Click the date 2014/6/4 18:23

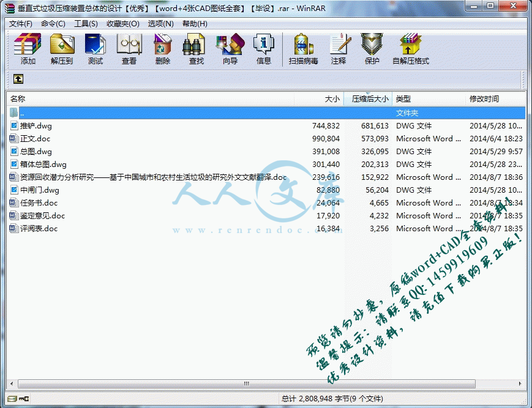tap(496, 139)
